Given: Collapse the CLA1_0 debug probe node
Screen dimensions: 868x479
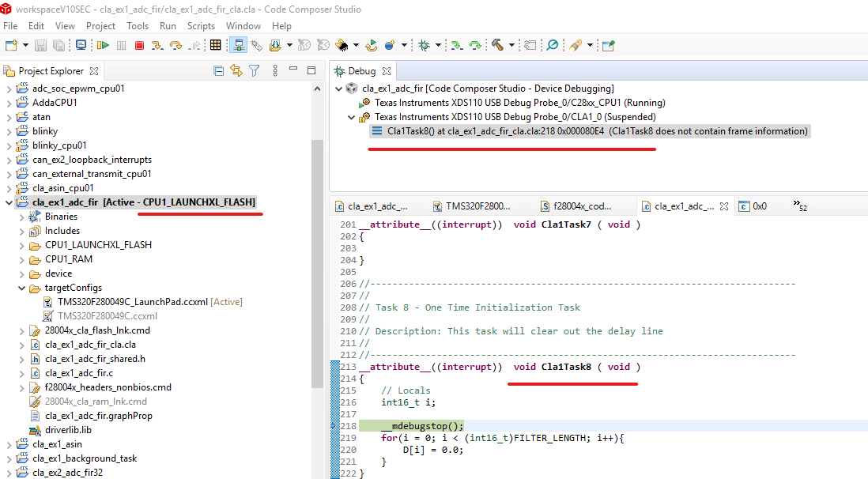Looking at the screenshot, I should 352,117.
